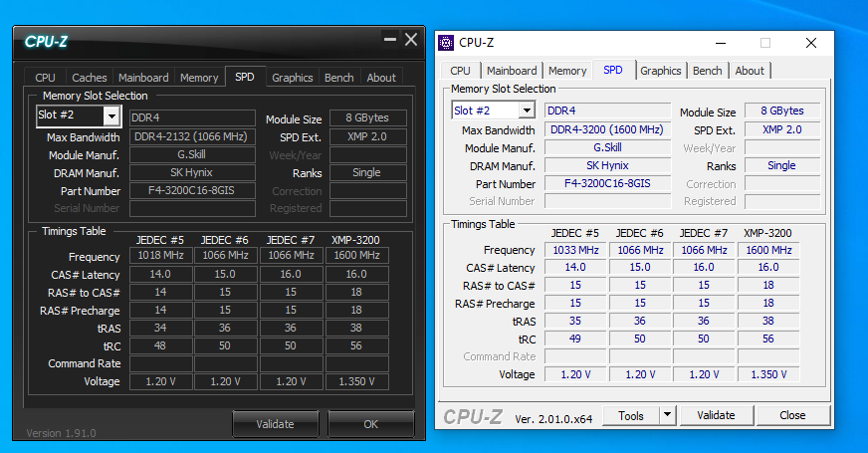Image resolution: width=868 pixels, height=453 pixels.
Task: Click 1018 MHz JEDEC #5 frequency cell
Action: pyautogui.click(x=161, y=255)
